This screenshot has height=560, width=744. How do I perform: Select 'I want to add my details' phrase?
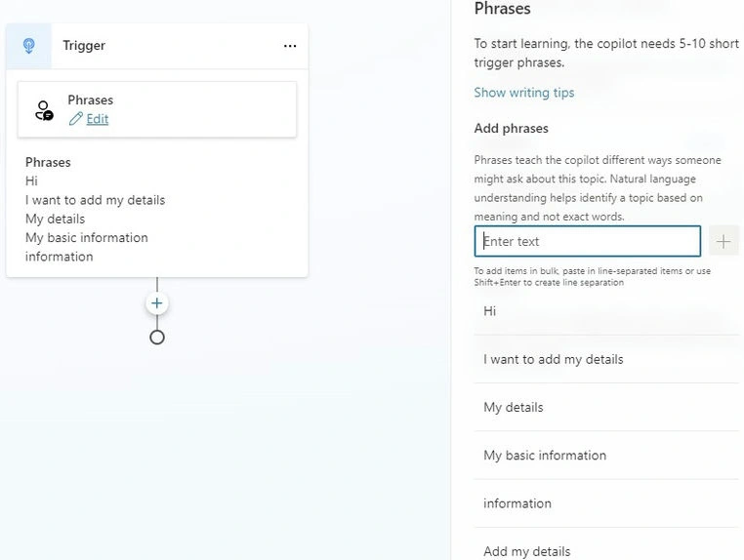[606, 359]
